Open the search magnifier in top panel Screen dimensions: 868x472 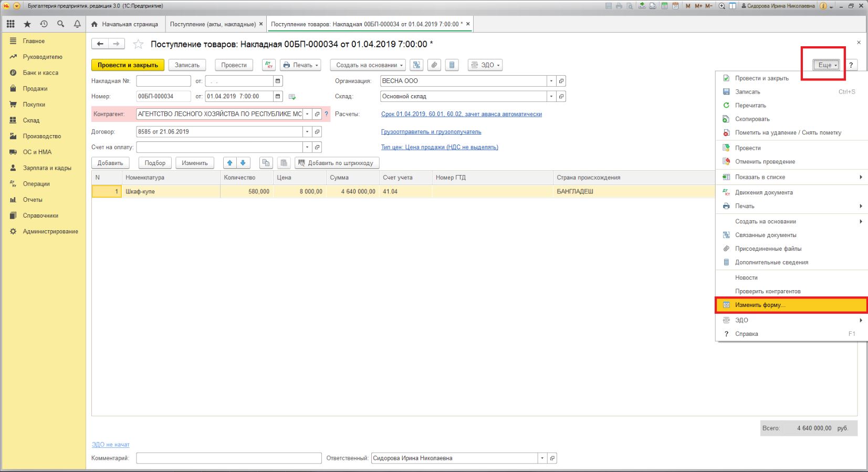coord(61,24)
